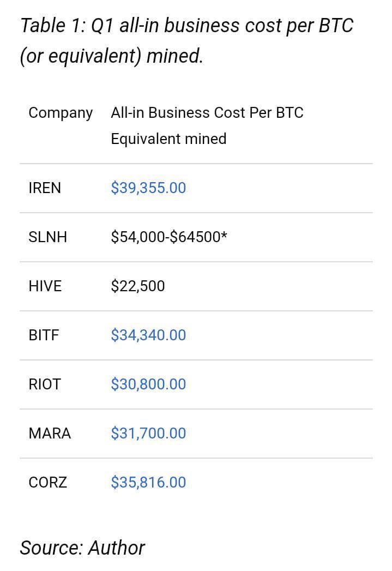Image resolution: width=392 pixels, height=571 pixels.
Task: Click the BITF $34,340.00 link
Action: pyautogui.click(x=148, y=335)
